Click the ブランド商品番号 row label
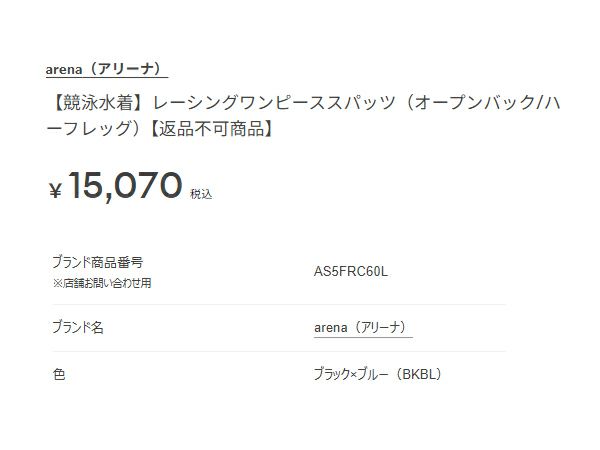Image resolution: width=600 pixels, height=450 pixels. point(97,262)
